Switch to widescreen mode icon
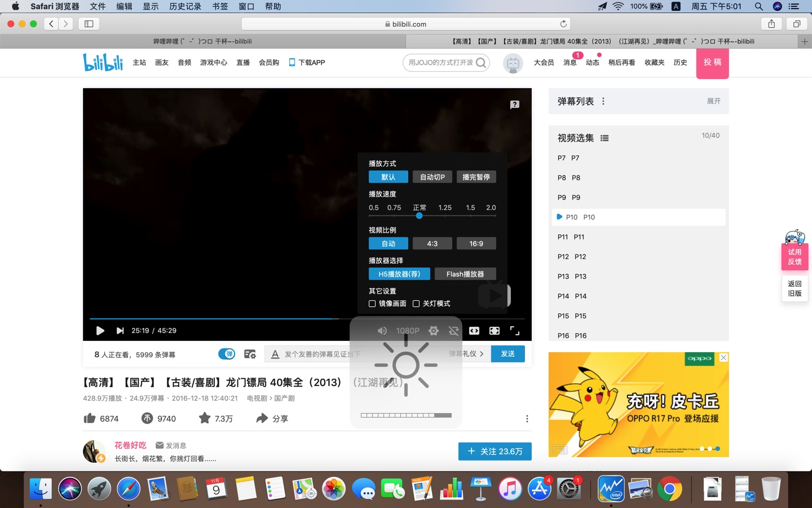This screenshot has height=508, width=812. point(474,331)
